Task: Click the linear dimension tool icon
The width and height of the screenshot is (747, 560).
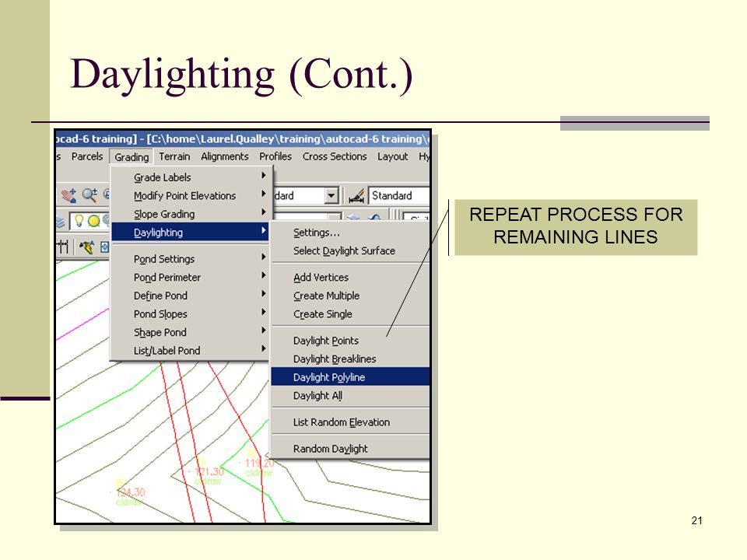Action: (x=63, y=247)
